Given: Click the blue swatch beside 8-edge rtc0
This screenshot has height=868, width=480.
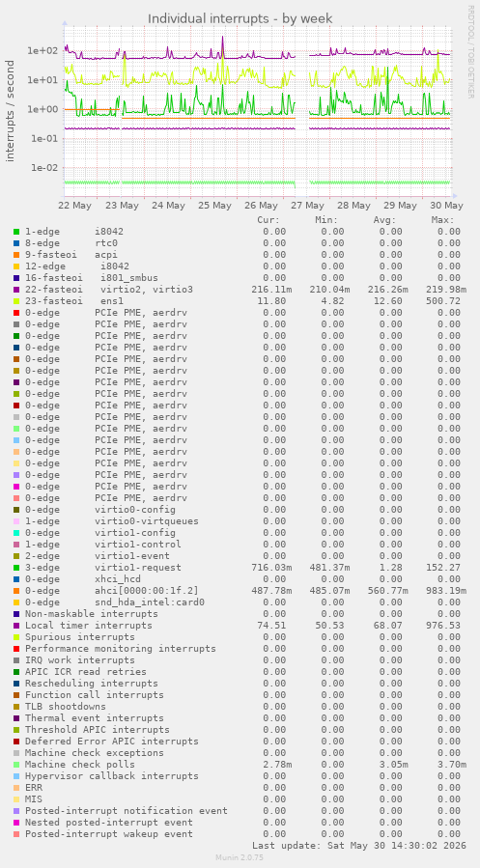Looking at the screenshot, I should 16,243.
